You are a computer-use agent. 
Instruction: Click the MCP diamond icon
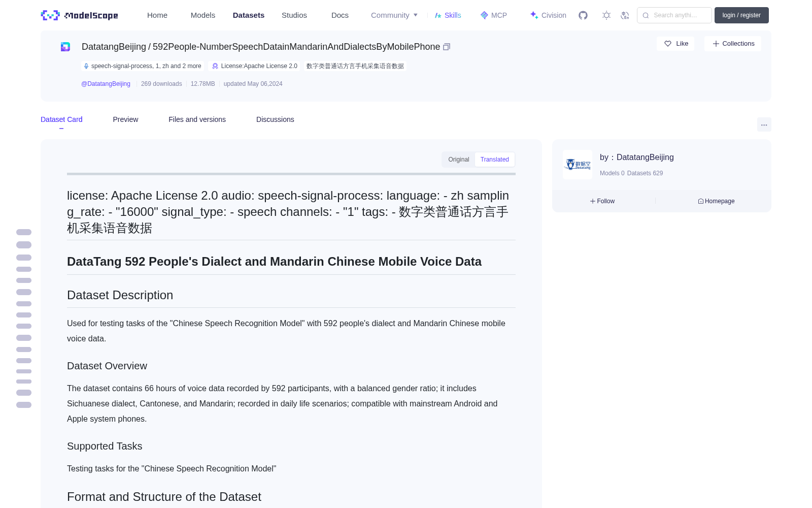(484, 15)
